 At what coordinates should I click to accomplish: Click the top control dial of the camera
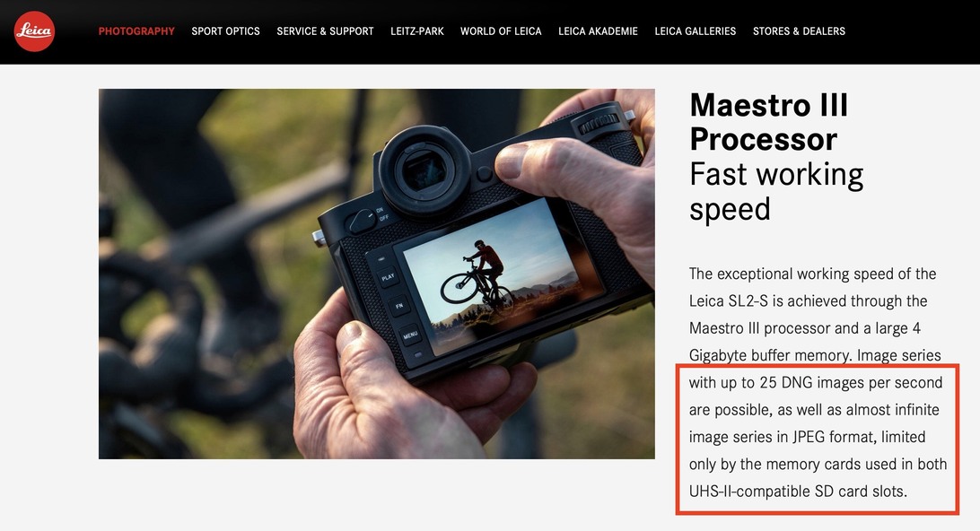(600, 122)
